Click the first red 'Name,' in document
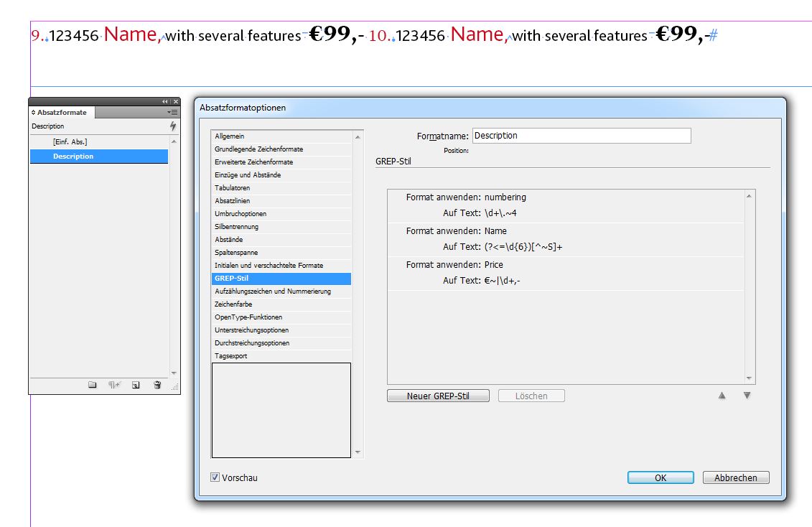The width and height of the screenshot is (812, 527). point(132,34)
